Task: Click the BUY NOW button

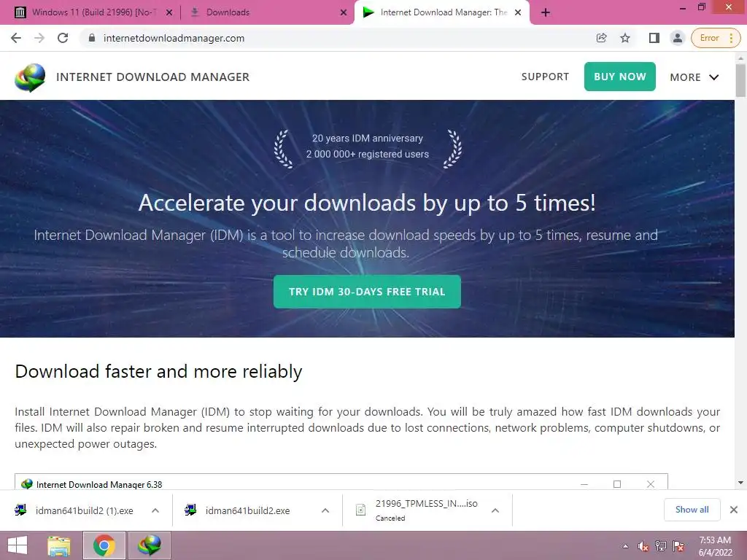Action: (x=620, y=77)
